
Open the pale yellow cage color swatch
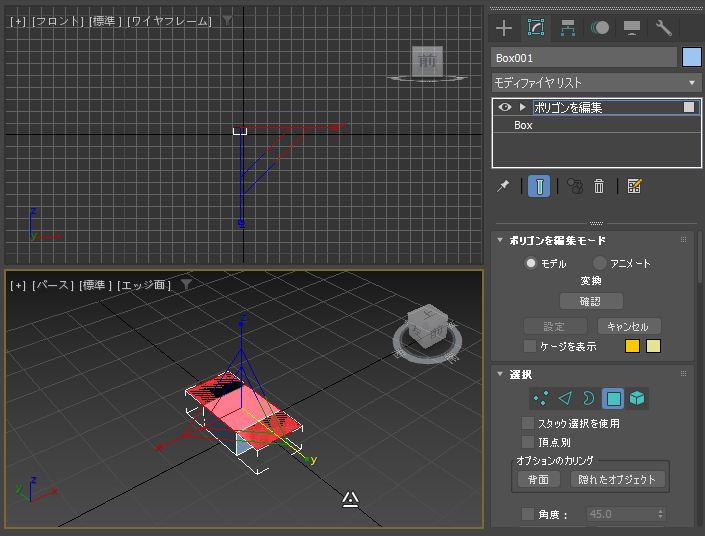pos(653,346)
